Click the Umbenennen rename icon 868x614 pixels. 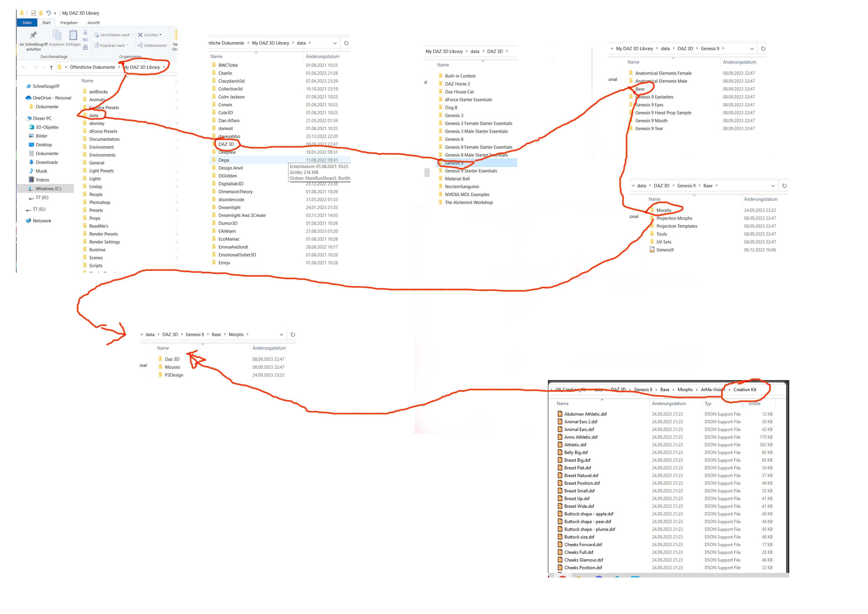pos(140,45)
